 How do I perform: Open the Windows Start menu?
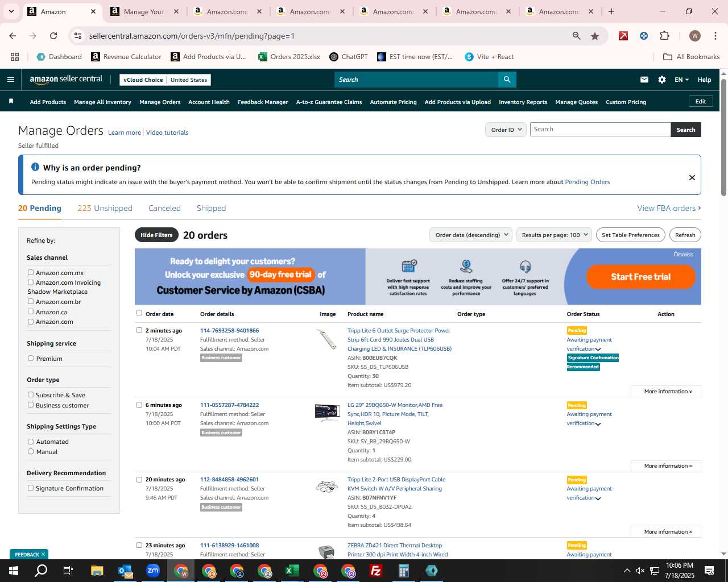click(x=14, y=571)
